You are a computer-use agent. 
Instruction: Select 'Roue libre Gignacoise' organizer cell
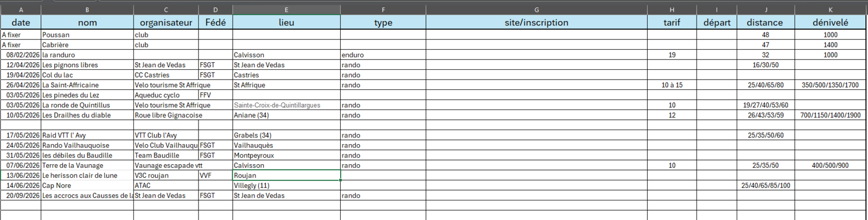(165, 115)
